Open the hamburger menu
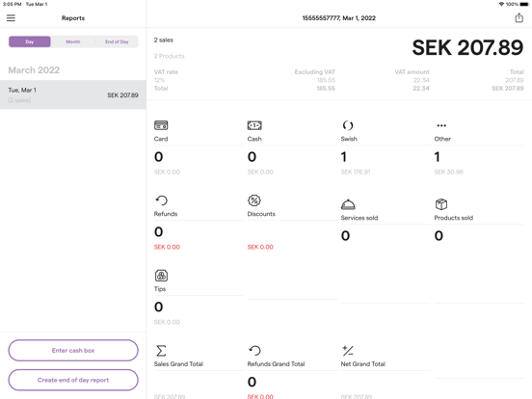This screenshot has height=399, width=532. [x=11, y=18]
